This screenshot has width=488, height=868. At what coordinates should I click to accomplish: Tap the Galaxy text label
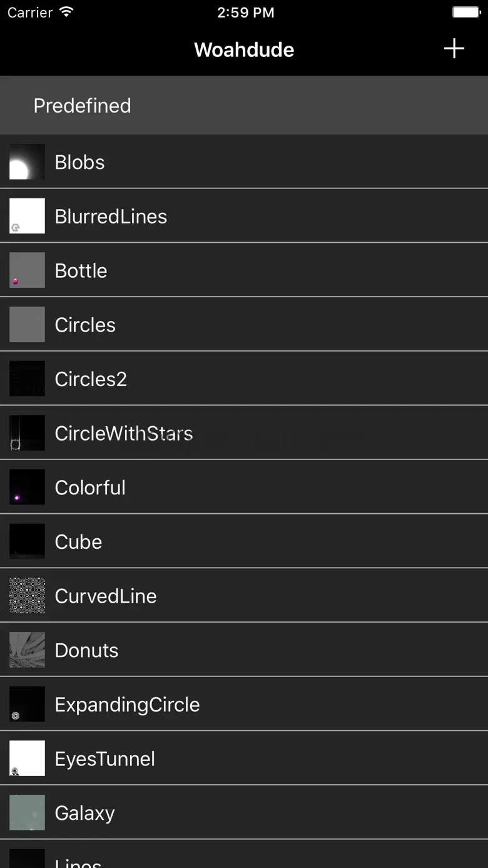pyautogui.click(x=84, y=813)
